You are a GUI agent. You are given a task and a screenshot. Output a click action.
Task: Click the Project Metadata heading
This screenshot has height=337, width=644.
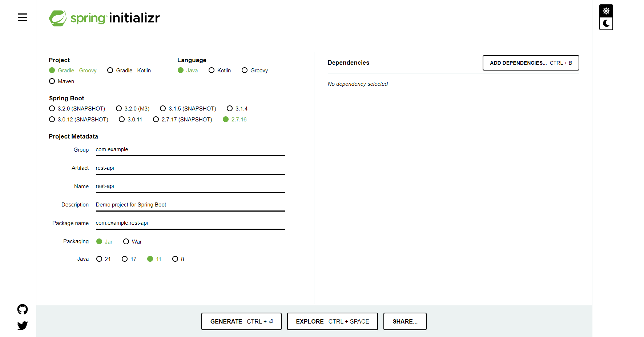tap(73, 137)
